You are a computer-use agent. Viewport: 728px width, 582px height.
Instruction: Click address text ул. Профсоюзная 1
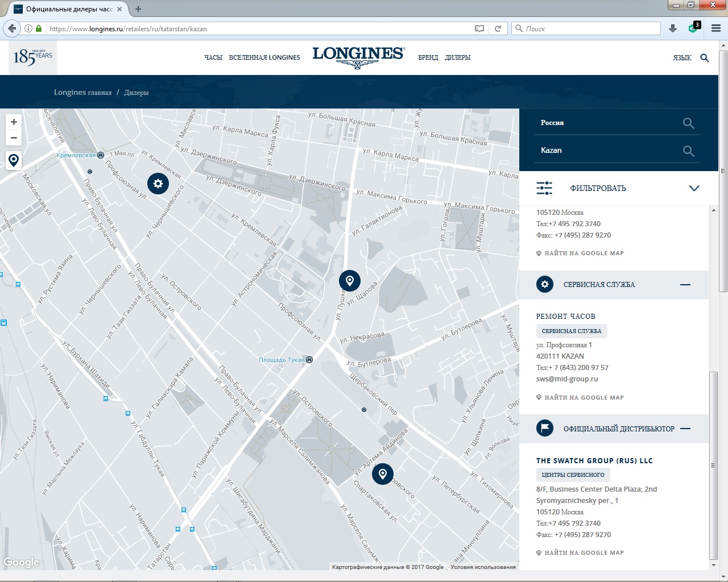pyautogui.click(x=564, y=345)
